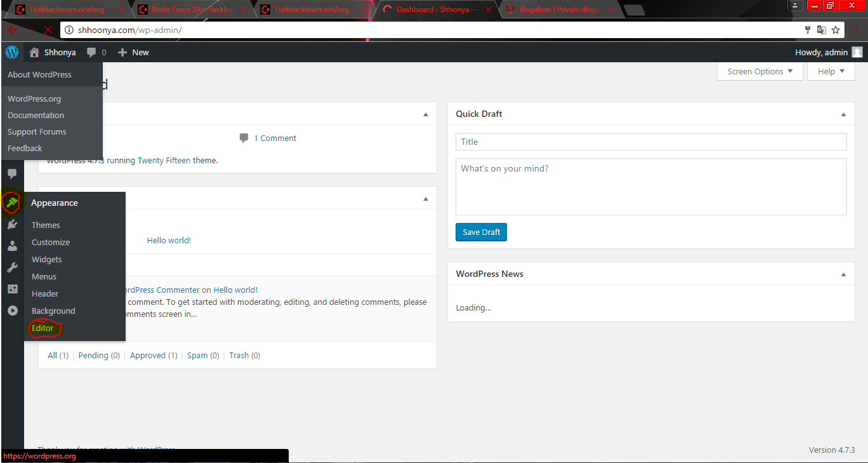Collapse the WordPress News panel
This screenshot has width=868, height=463.
(843, 274)
